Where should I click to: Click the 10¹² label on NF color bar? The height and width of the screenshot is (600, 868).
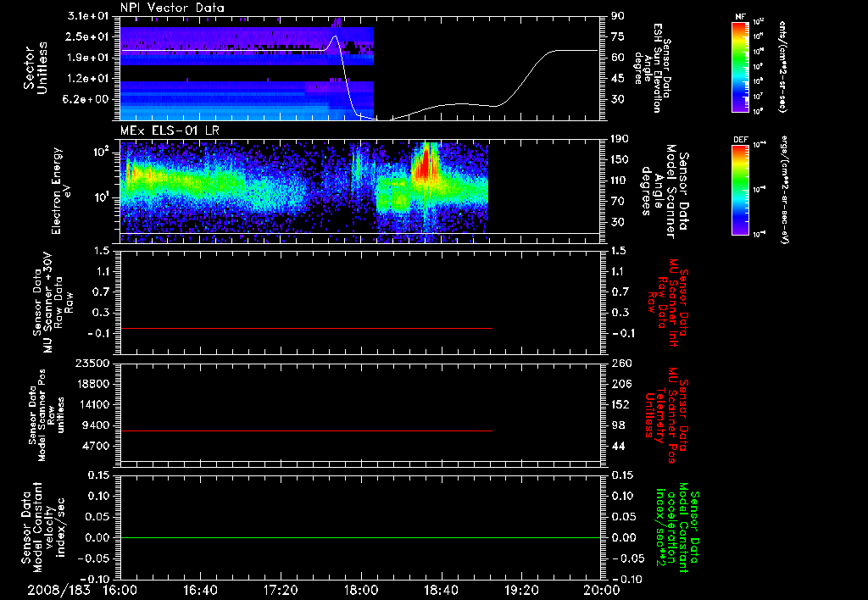pos(759,22)
